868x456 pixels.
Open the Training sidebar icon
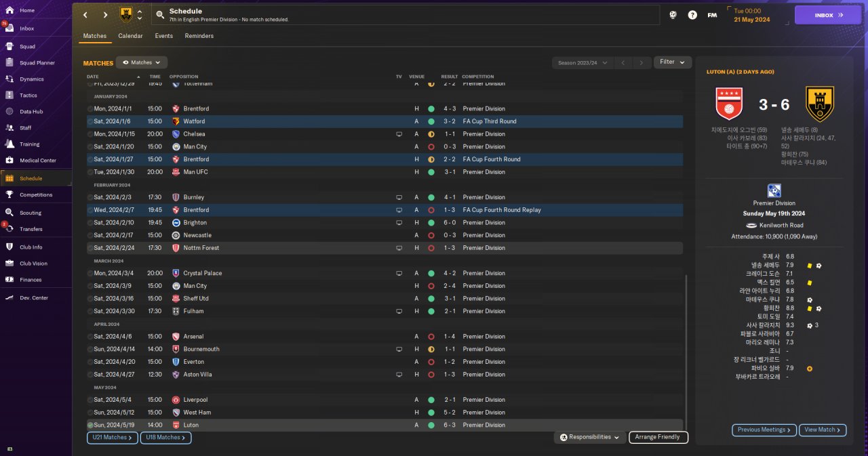(9, 144)
